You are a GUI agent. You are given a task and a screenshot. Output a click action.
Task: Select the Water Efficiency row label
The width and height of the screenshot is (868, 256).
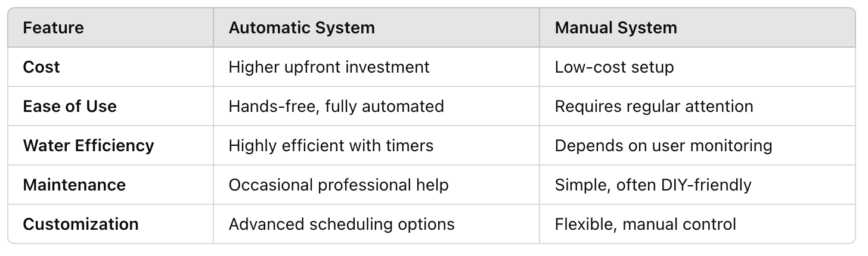[88, 145]
